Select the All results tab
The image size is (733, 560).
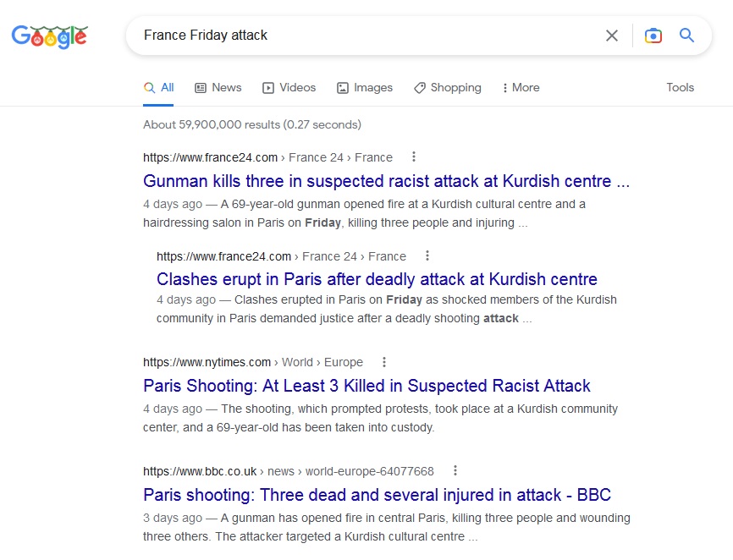tap(158, 88)
